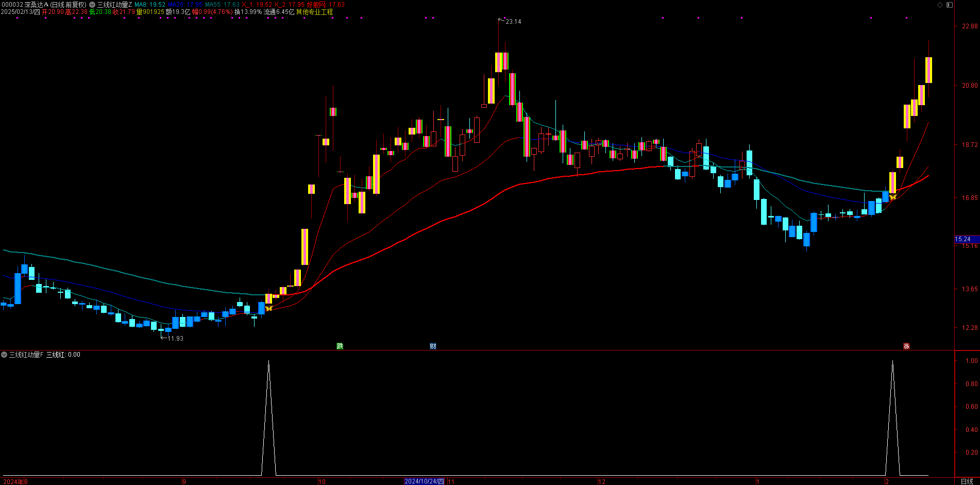Click the X_2: 17.95 legend label
This screenshot has height=485, width=980.
click(290, 5)
